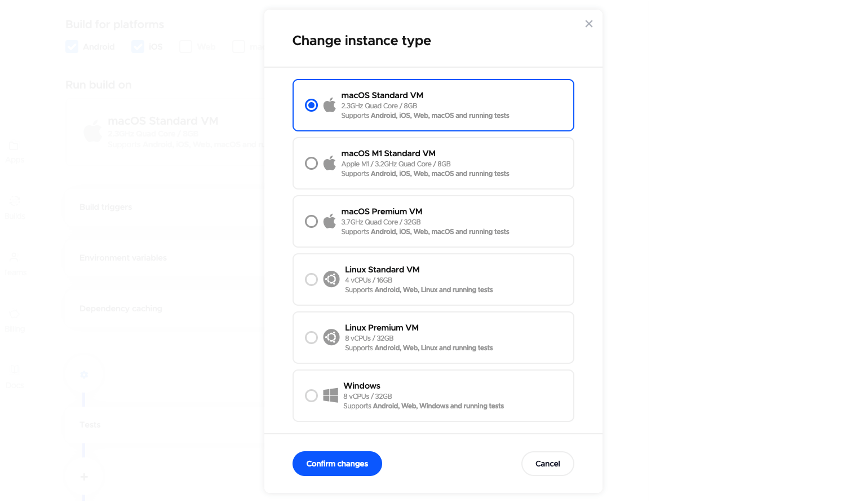Select the macOS M1 Standard VM radio button
868x502 pixels.
pos(311,163)
